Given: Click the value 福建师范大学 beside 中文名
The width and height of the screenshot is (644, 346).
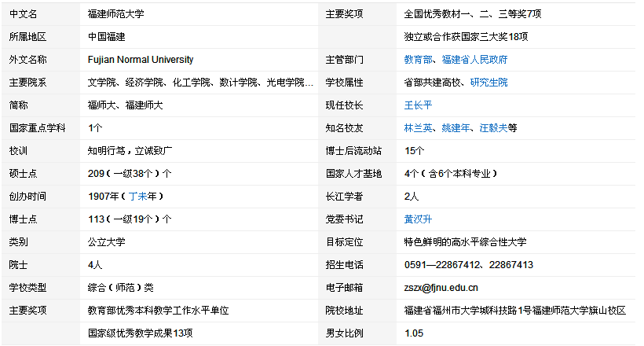Looking at the screenshot, I should (115, 14).
